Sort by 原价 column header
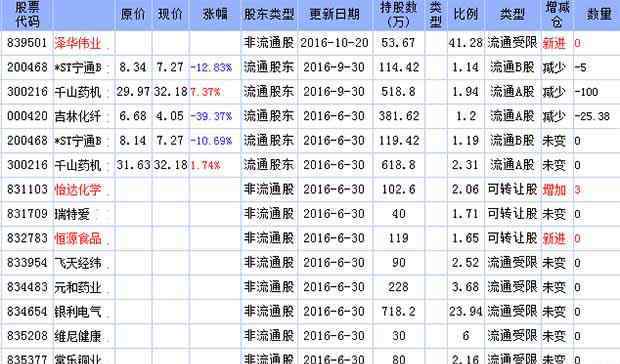The height and width of the screenshot is (364, 620). 133,15
